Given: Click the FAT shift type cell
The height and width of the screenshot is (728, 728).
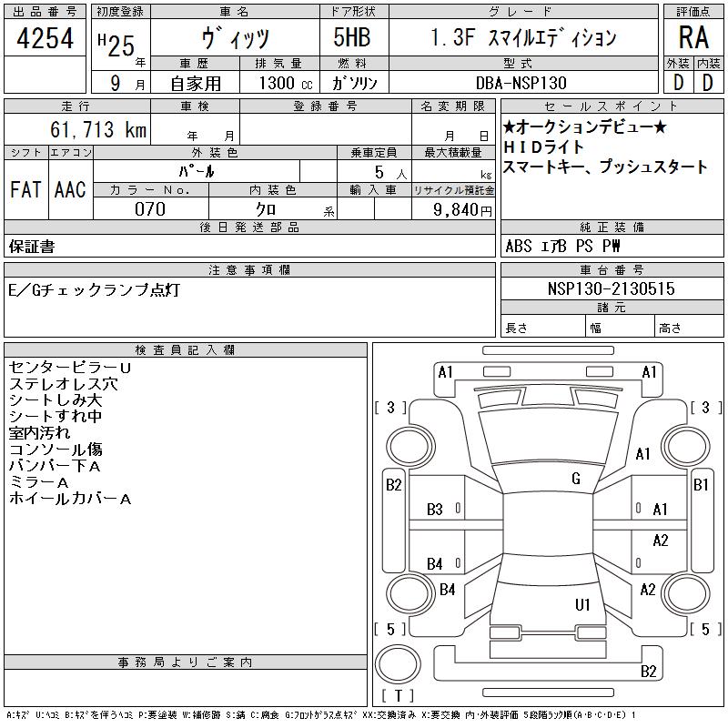Looking at the screenshot, I should point(25,189).
